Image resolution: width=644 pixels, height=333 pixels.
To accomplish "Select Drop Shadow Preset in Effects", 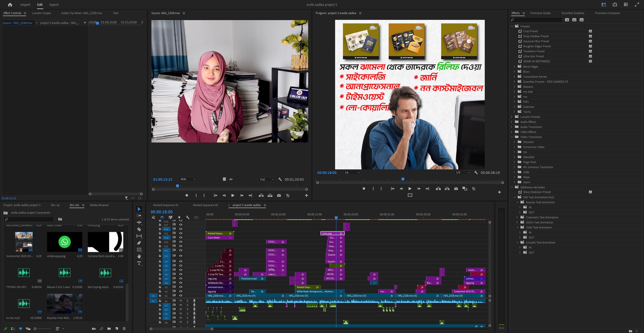I will tap(536, 36).
